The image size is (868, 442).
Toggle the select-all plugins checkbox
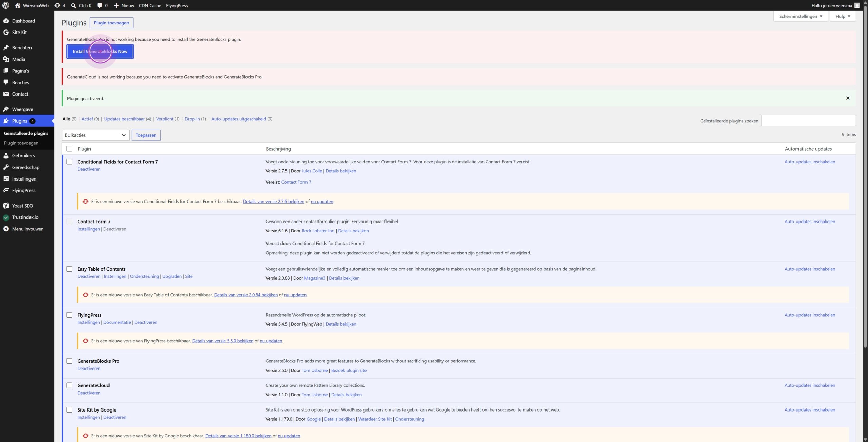70,149
